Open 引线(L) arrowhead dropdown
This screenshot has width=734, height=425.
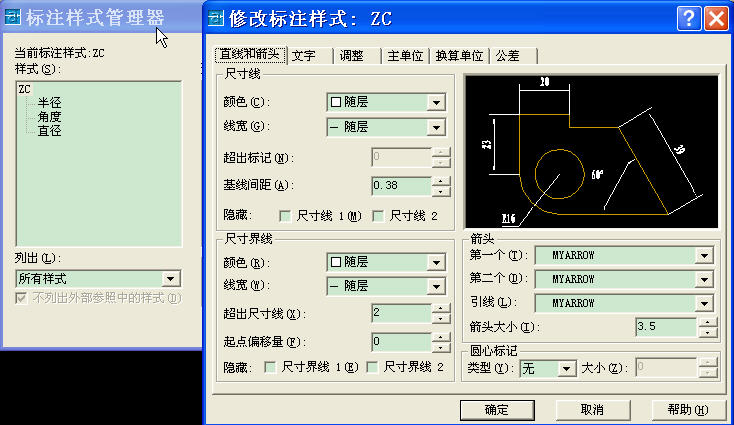pyautogui.click(x=704, y=303)
